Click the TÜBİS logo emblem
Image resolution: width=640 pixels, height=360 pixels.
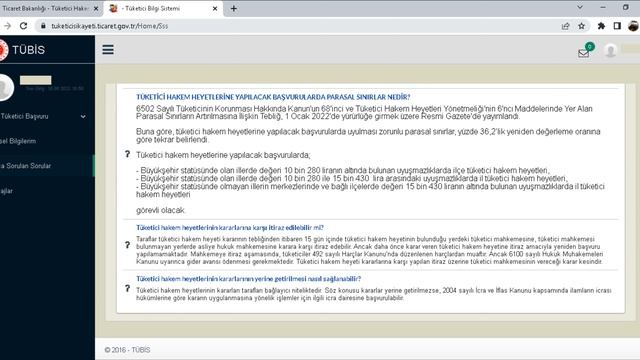pos(4,50)
